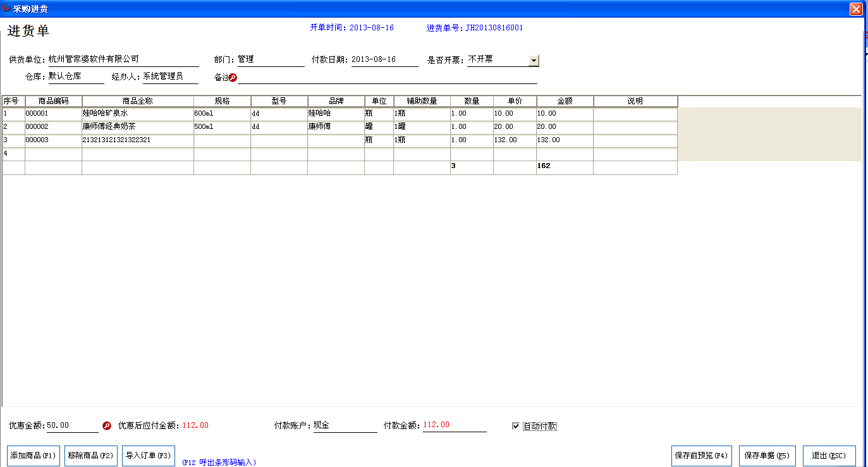Click the 型号 column header

click(279, 101)
